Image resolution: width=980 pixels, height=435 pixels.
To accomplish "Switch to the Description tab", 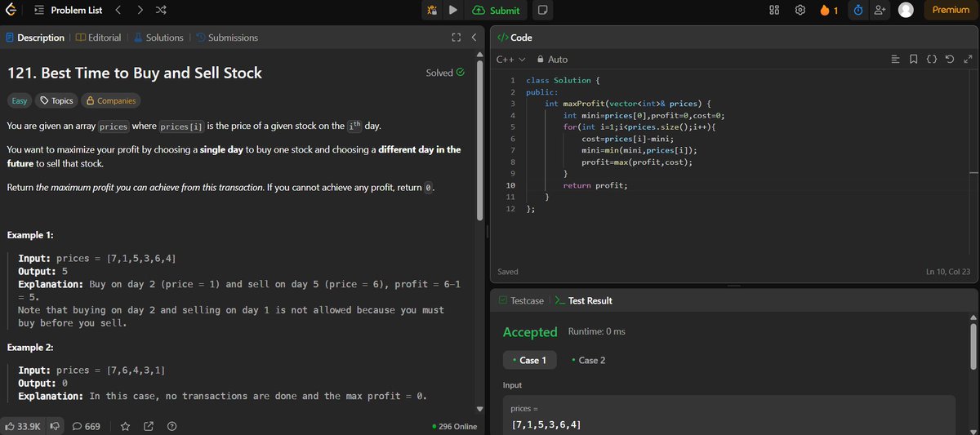I will point(35,38).
